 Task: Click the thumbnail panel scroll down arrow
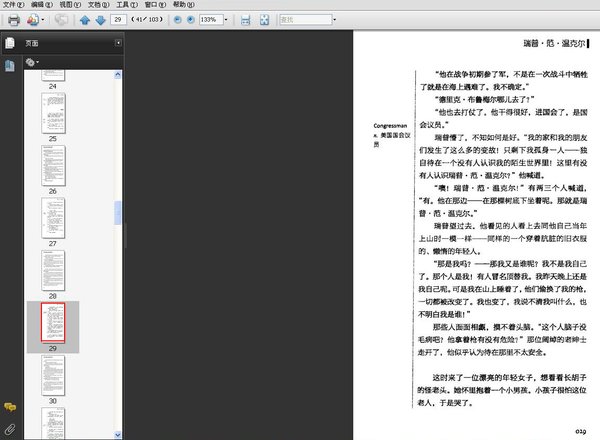click(x=118, y=434)
